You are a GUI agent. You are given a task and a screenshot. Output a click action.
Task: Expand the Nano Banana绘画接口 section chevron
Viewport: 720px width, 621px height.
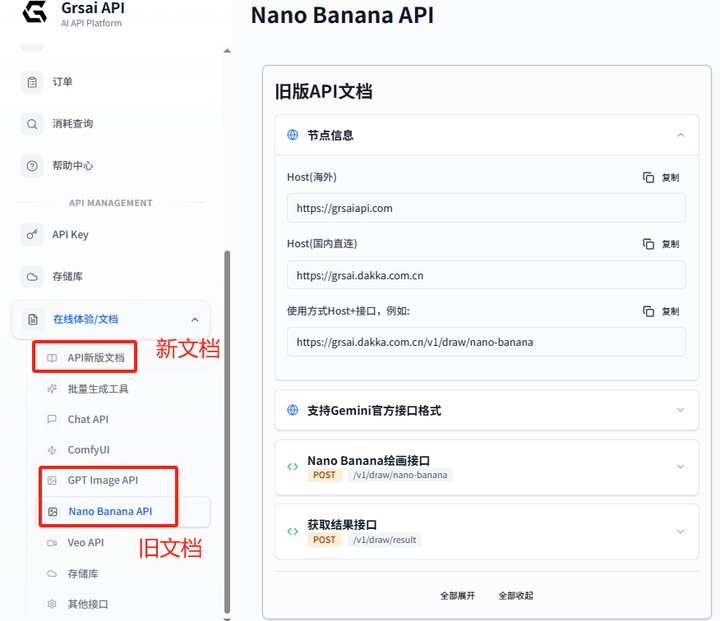point(681,467)
